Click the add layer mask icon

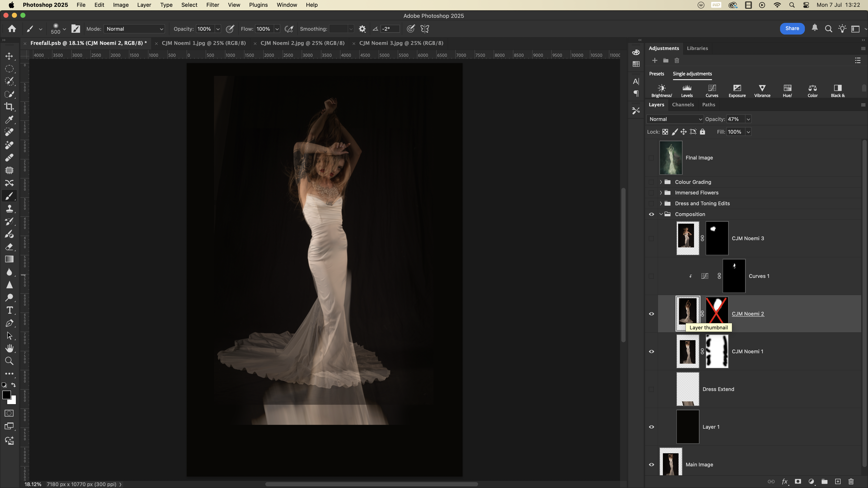[x=798, y=481]
